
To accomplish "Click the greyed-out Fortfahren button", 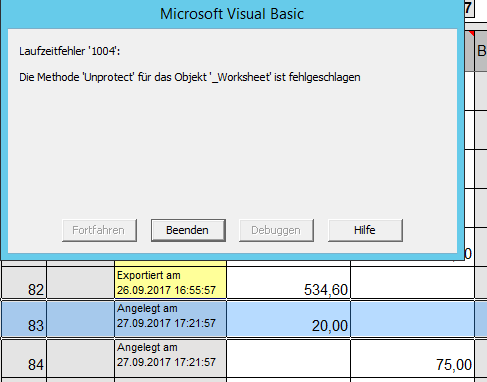I will click(99, 230).
